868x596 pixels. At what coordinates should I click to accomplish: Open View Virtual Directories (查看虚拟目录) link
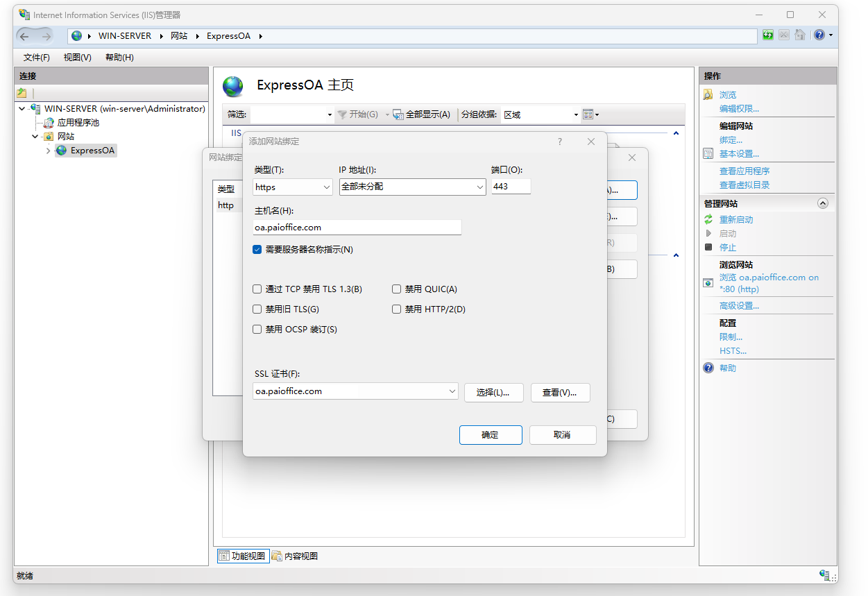click(744, 185)
